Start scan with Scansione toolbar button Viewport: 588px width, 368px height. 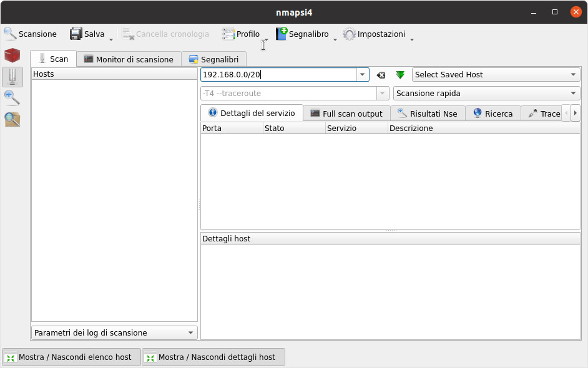pyautogui.click(x=31, y=34)
